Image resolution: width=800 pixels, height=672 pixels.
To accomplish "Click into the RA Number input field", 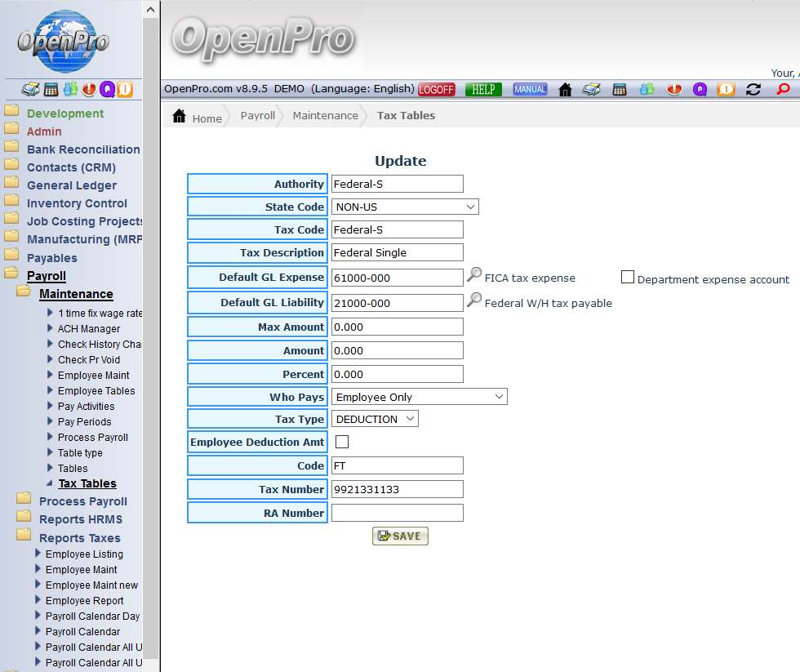I will [x=398, y=513].
